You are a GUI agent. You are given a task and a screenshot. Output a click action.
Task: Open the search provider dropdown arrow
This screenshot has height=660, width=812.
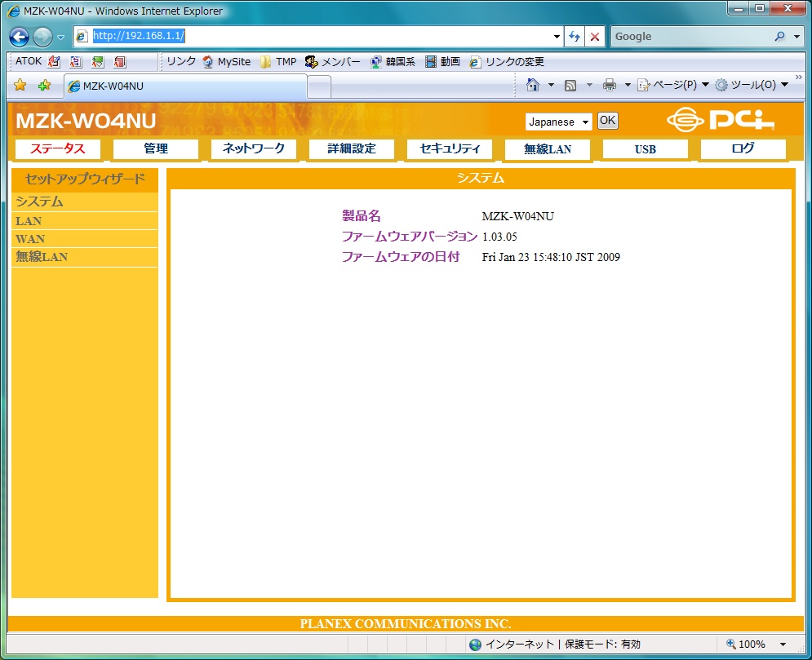tap(796, 37)
